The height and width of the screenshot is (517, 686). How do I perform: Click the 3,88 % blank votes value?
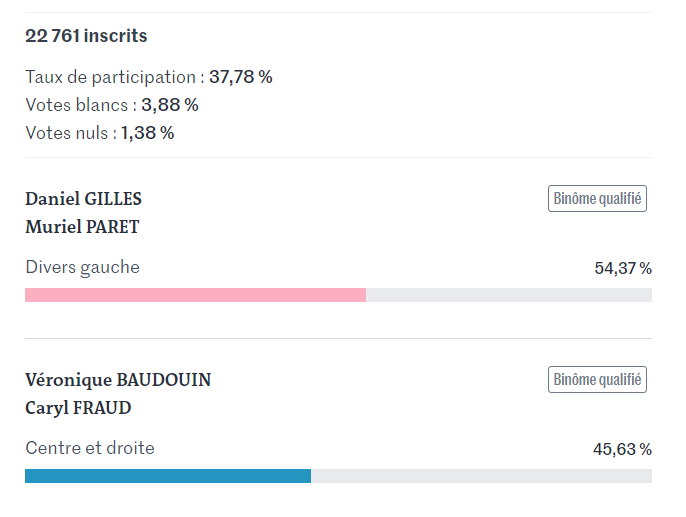tap(170, 105)
